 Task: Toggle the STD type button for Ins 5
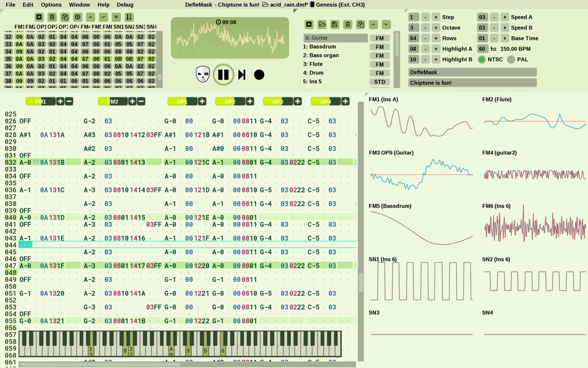380,81
